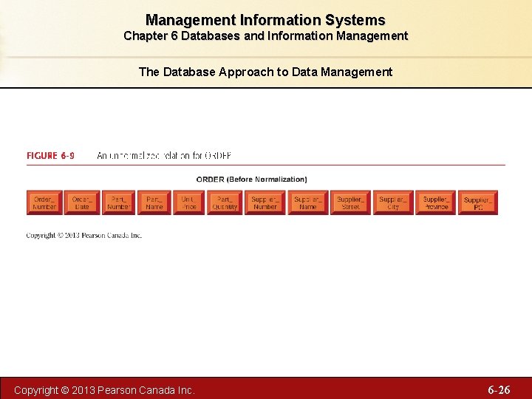Select the Part_Name field box

154,202
